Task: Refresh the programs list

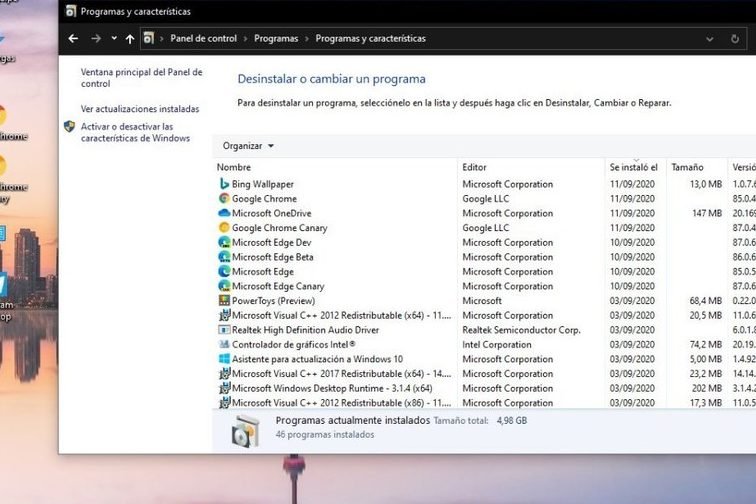Action: 737,39
